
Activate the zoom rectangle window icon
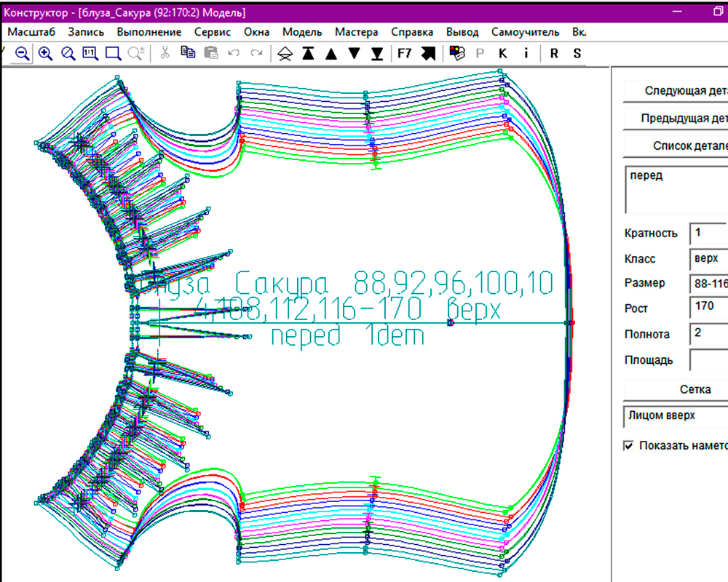pos(113,53)
